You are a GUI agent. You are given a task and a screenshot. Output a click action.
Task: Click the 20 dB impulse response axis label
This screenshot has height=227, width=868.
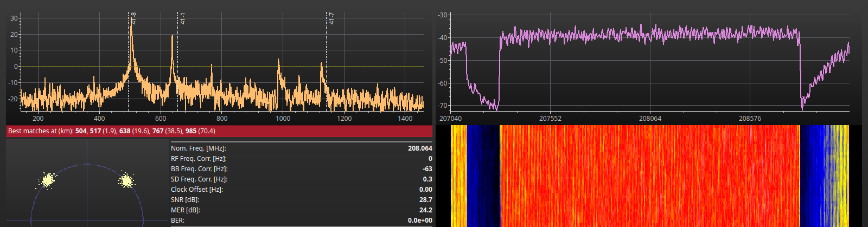pos(14,35)
